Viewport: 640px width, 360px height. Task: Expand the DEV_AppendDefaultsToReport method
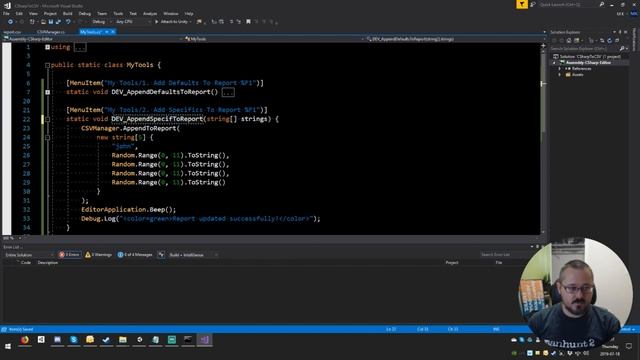point(47,92)
